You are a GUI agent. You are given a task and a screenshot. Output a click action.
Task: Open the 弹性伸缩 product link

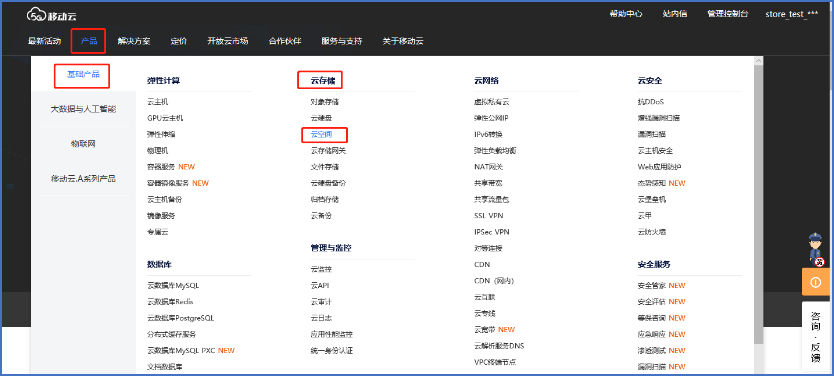pyautogui.click(x=162, y=134)
